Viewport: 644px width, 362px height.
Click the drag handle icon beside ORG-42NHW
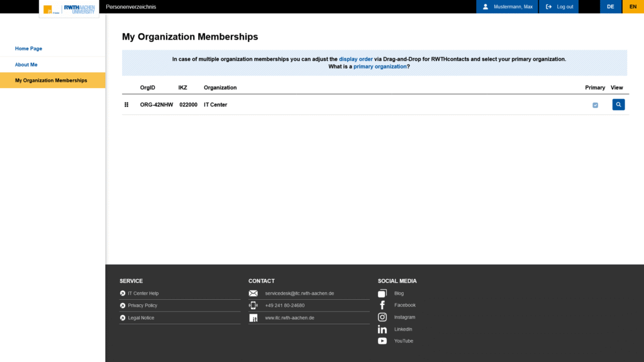pos(126,105)
